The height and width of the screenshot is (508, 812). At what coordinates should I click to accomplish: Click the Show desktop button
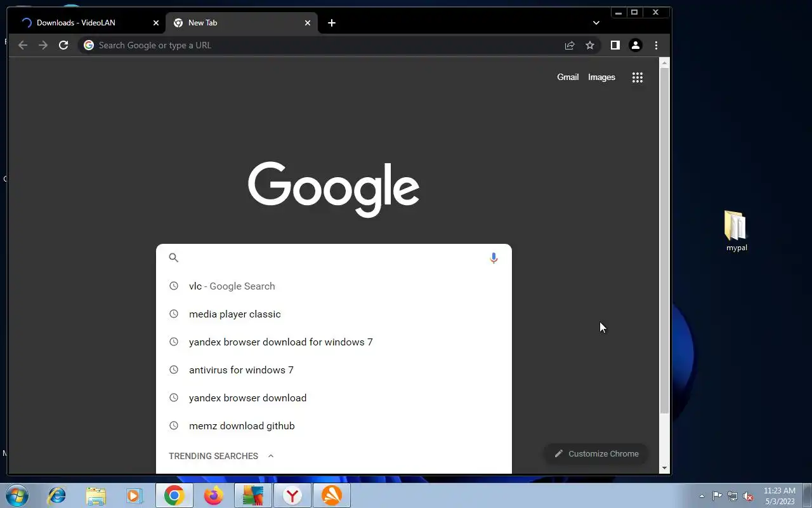(x=807, y=496)
